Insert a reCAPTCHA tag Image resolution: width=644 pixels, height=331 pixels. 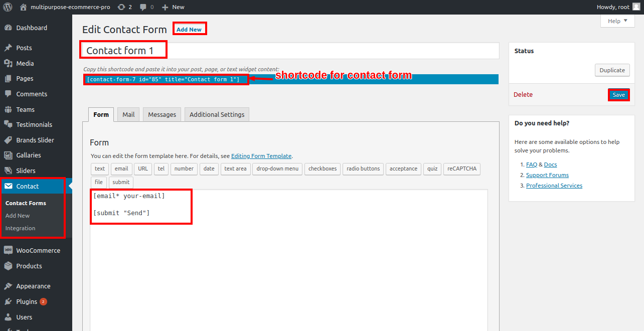tap(462, 169)
